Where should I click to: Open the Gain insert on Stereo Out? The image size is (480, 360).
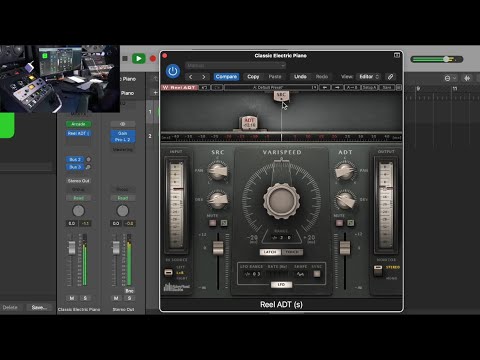coord(123,133)
